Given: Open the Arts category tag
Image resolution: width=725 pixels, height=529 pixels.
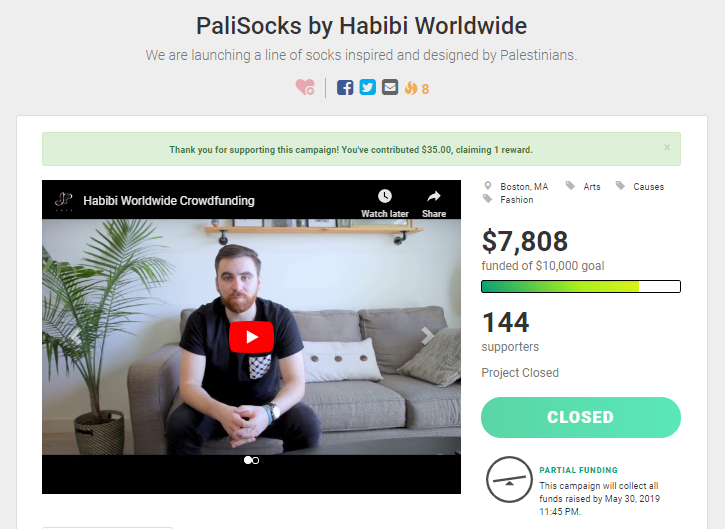Looking at the screenshot, I should (592, 187).
